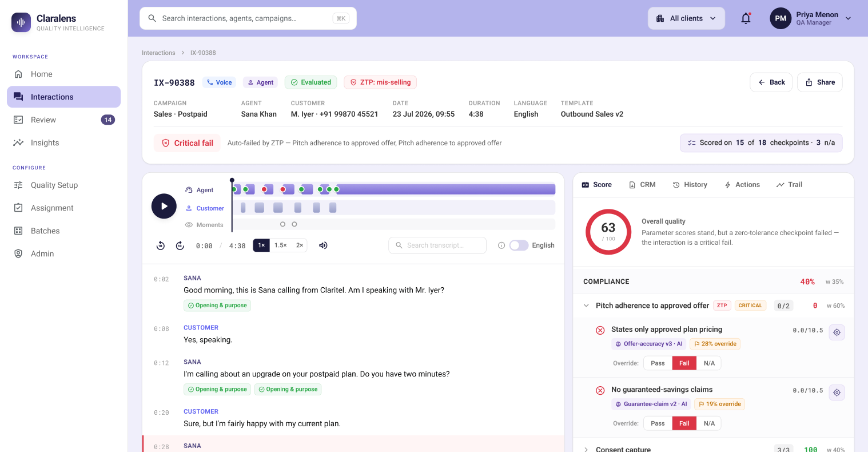This screenshot has width=868, height=452.
Task: Locate evidence for States only approved plan pricing
Action: 837,332
